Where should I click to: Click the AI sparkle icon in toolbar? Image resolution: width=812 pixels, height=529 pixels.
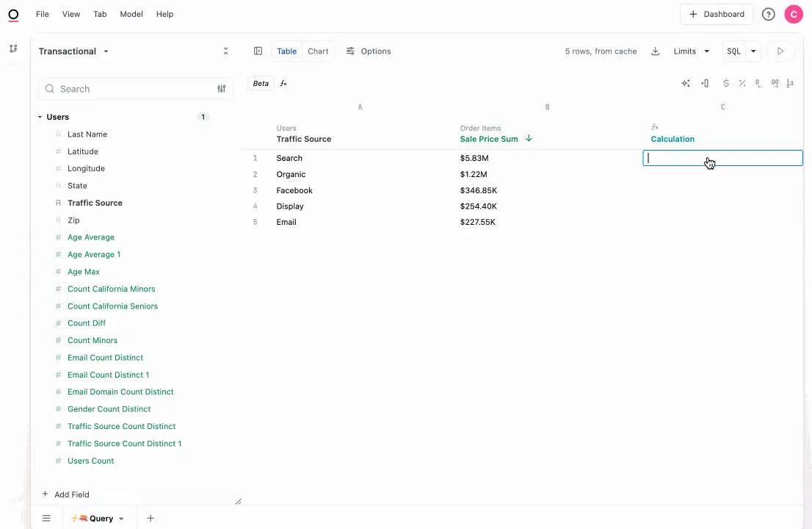(x=685, y=84)
